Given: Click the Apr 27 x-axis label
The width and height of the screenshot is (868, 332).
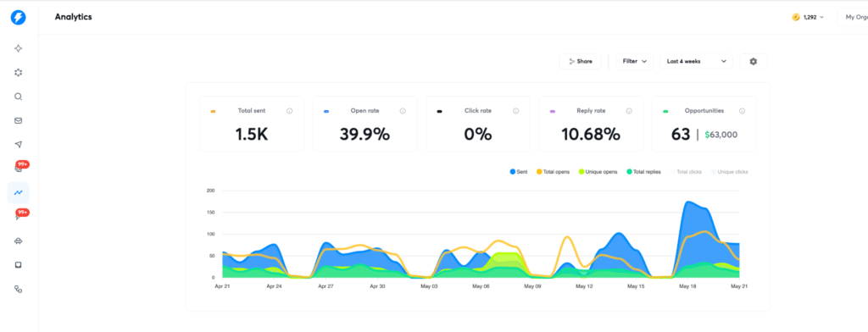Looking at the screenshot, I should pyautogui.click(x=326, y=286).
